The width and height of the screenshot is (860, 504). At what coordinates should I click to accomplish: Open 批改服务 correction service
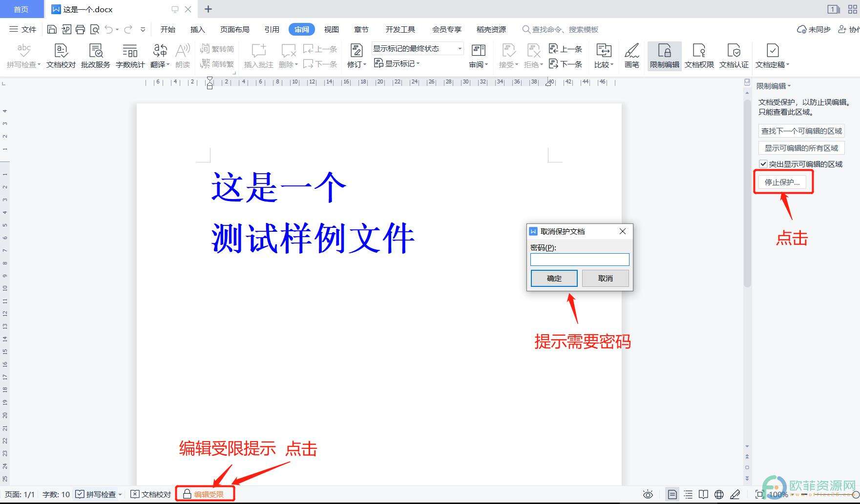click(x=95, y=56)
